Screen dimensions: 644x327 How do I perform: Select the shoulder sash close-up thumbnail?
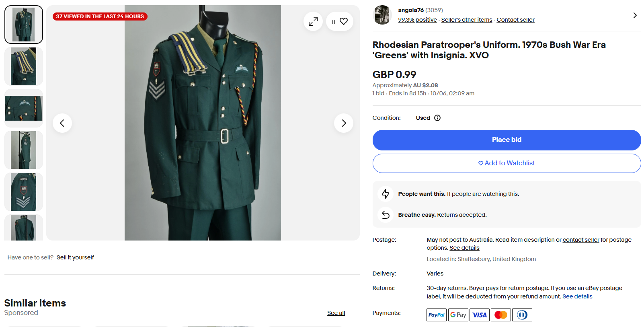24,66
